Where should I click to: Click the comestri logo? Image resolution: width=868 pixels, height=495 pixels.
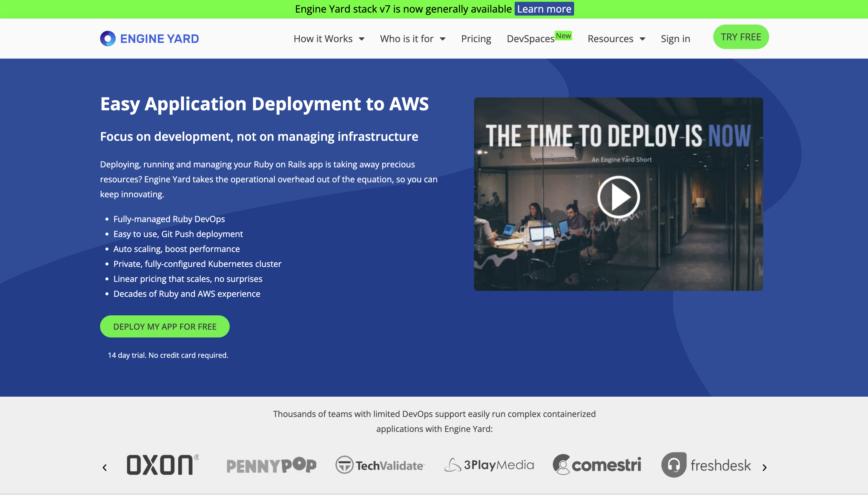point(597,465)
